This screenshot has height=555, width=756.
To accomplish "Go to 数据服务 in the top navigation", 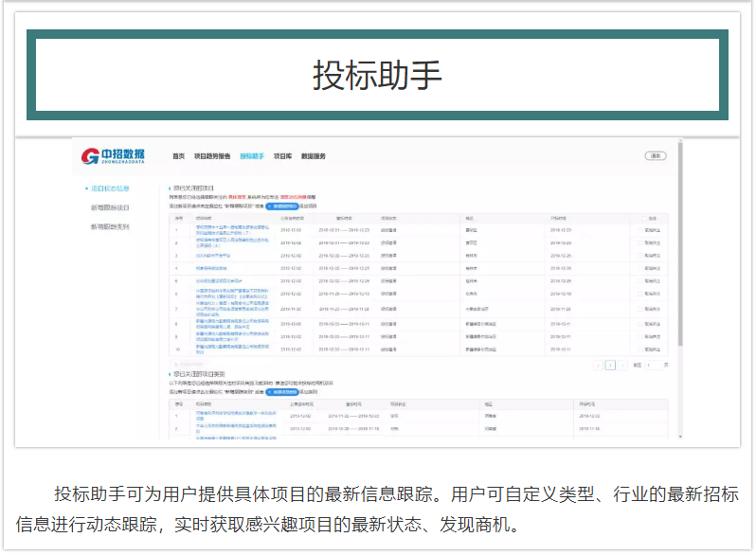I will point(314,156).
